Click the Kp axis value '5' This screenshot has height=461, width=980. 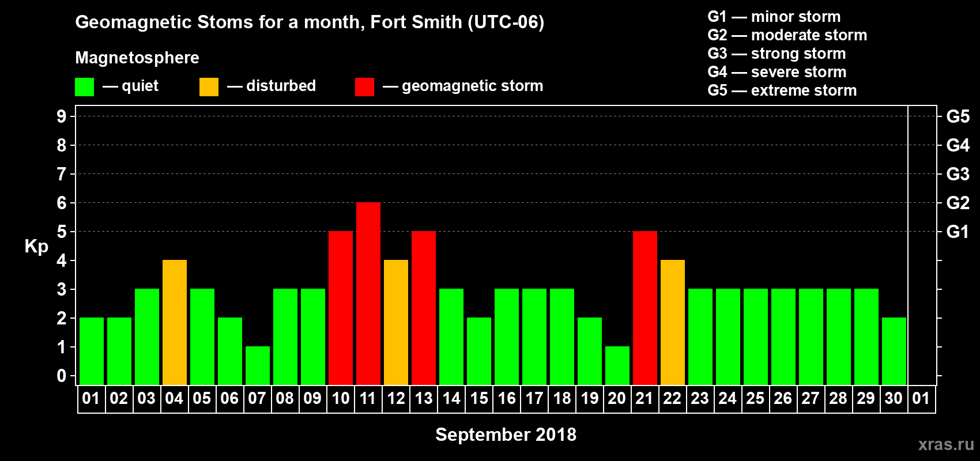tap(62, 232)
